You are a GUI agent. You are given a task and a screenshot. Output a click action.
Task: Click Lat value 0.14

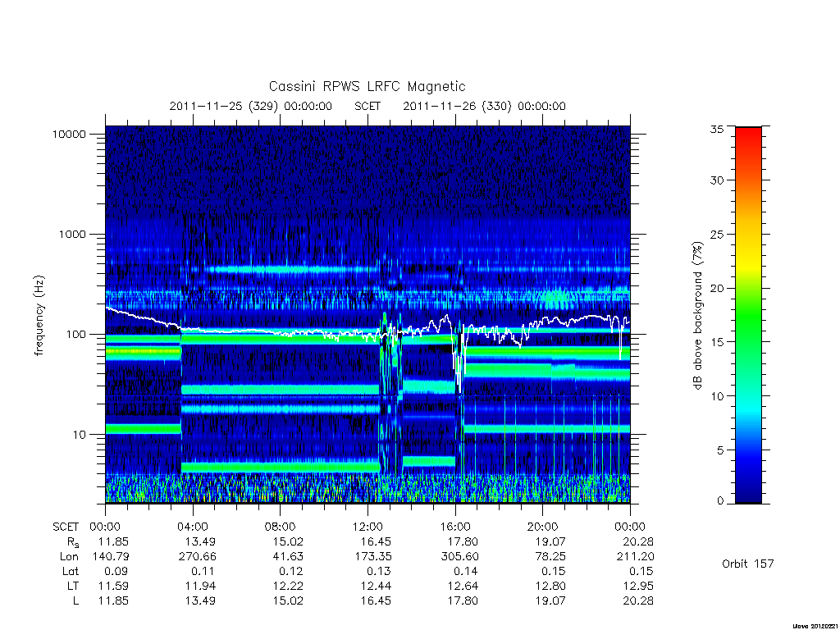coord(466,571)
